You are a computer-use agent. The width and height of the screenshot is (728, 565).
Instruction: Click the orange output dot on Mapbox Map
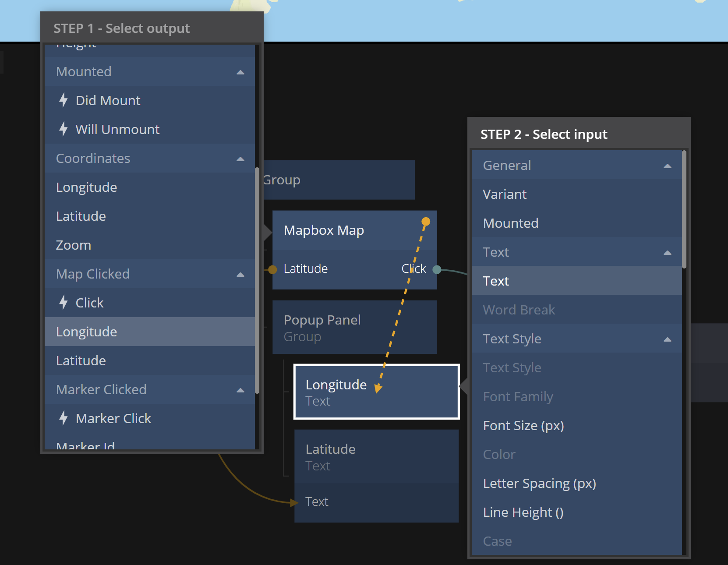coord(425,222)
